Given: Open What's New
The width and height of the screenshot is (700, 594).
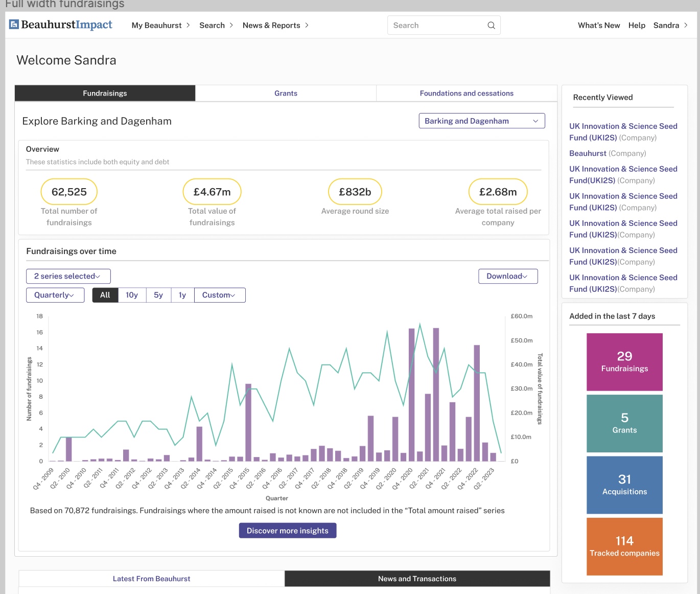Looking at the screenshot, I should pos(599,25).
